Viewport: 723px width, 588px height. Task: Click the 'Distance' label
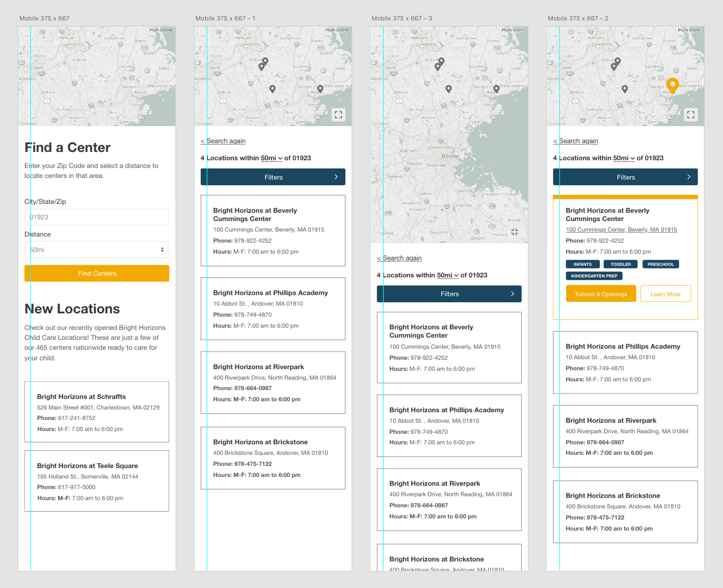[x=38, y=234]
